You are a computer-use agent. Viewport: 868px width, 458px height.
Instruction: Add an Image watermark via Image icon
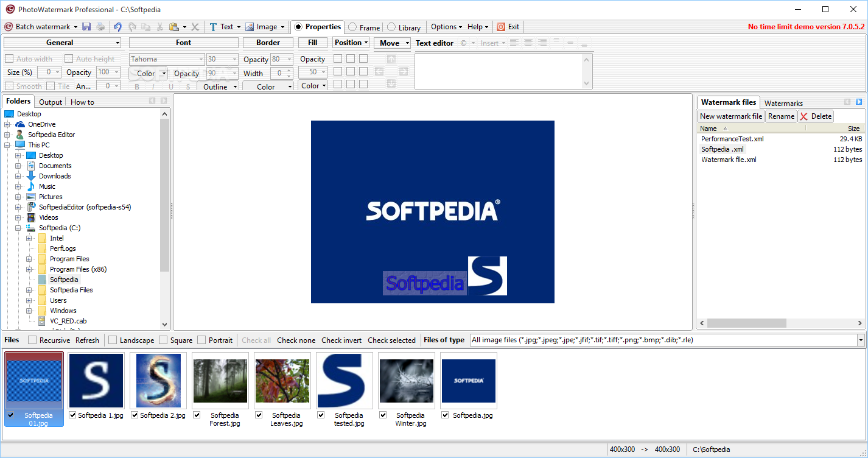250,27
